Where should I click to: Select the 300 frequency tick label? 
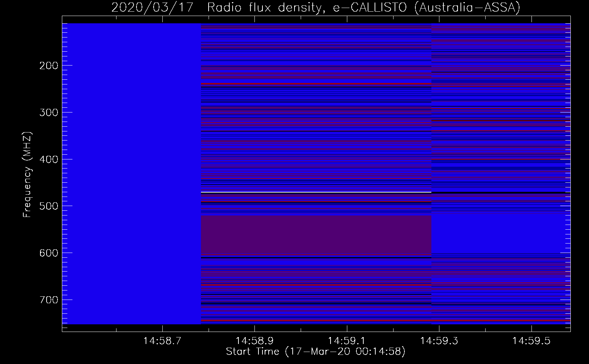[x=48, y=112]
